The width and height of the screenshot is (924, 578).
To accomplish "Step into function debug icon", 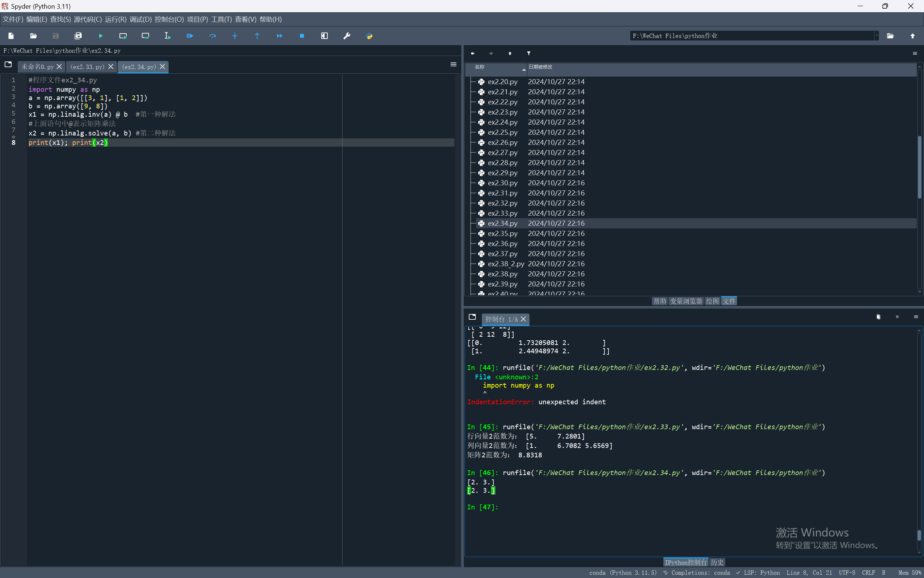I will coord(235,36).
